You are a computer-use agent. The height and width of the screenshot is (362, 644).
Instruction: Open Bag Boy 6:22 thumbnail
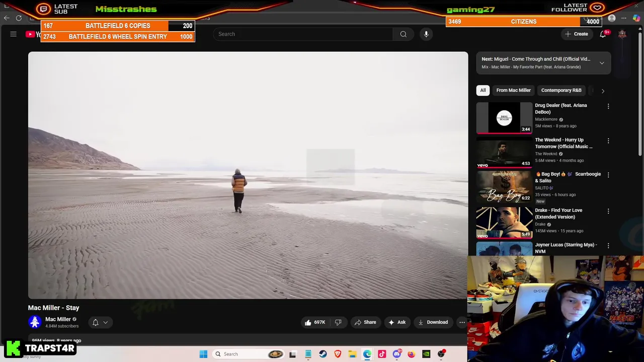(504, 187)
